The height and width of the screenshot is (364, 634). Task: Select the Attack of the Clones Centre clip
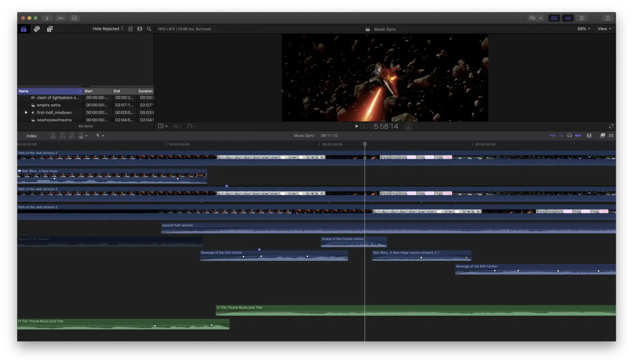[x=354, y=242]
